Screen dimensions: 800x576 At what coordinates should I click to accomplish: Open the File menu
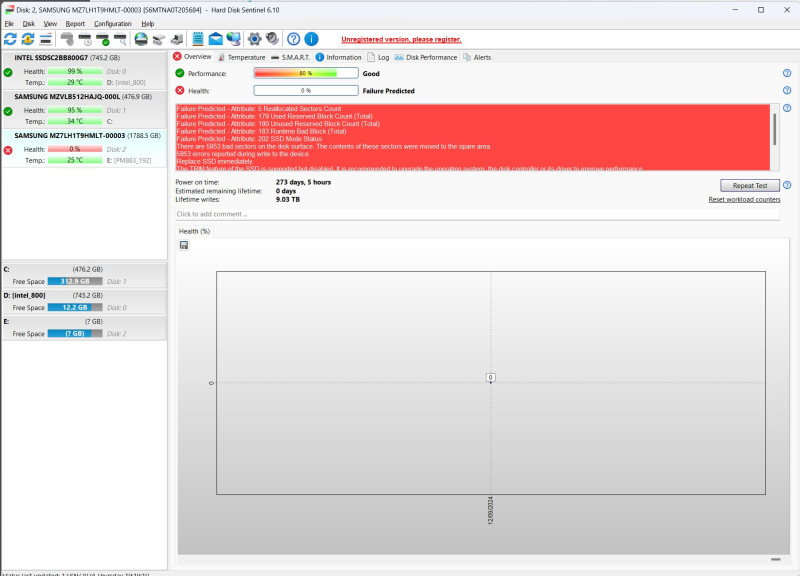point(9,24)
